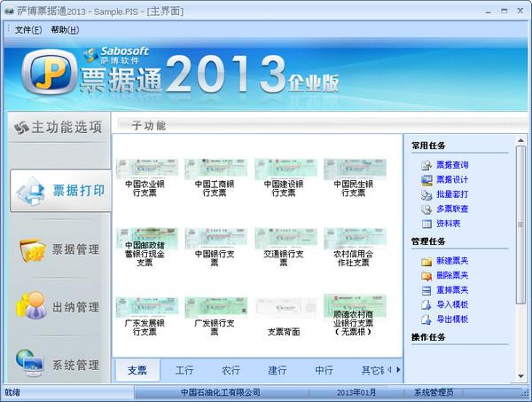Switch to the 农行 tab

[x=231, y=370]
